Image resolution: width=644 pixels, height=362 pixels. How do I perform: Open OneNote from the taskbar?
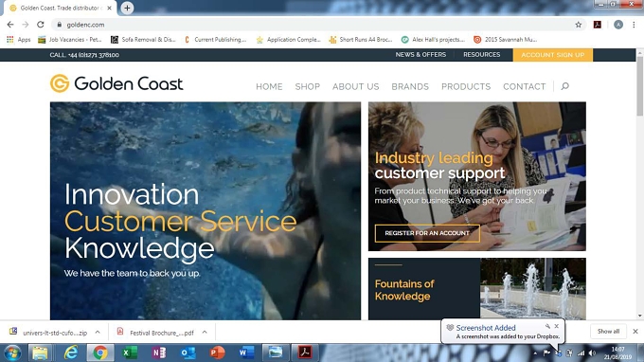[159, 353]
